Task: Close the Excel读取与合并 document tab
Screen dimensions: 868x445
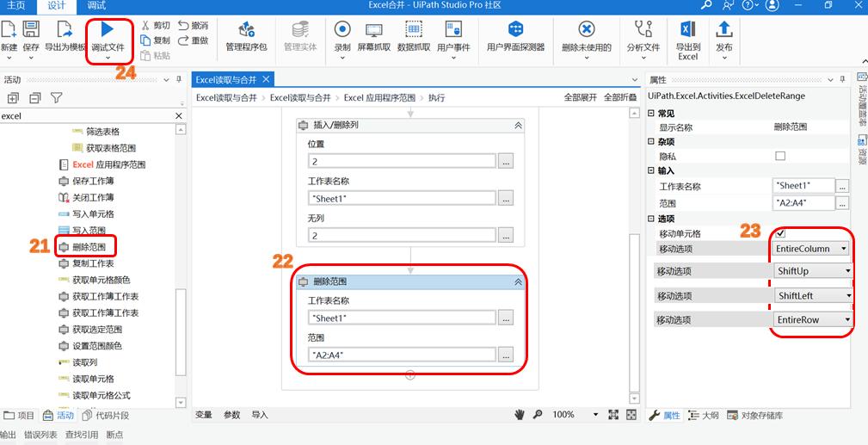Action: [267, 80]
